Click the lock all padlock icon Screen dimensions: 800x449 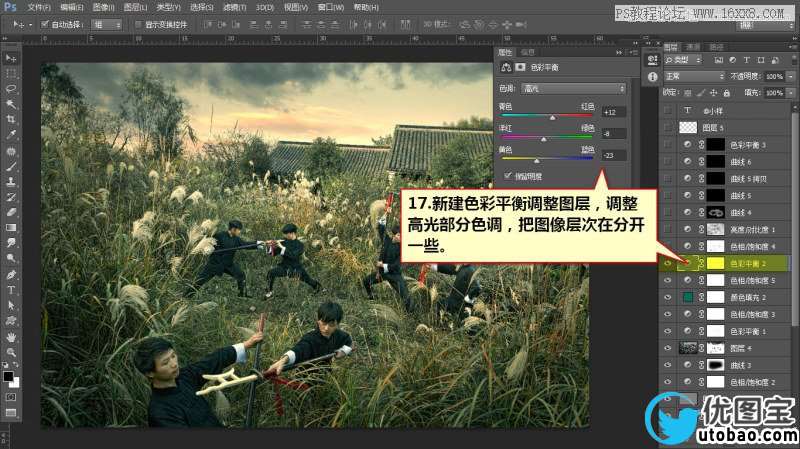coord(727,93)
